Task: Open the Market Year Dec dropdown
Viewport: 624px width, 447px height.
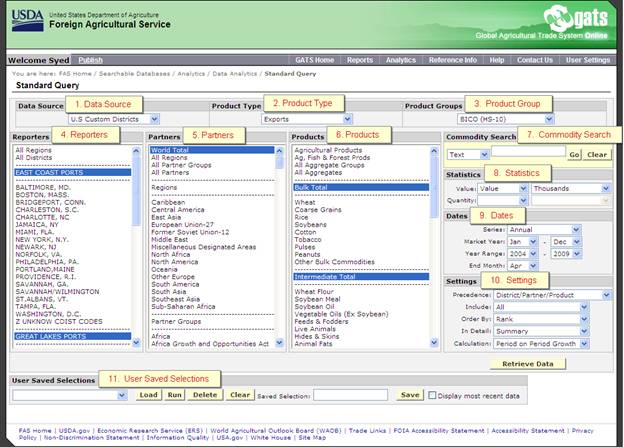Action: pos(566,242)
